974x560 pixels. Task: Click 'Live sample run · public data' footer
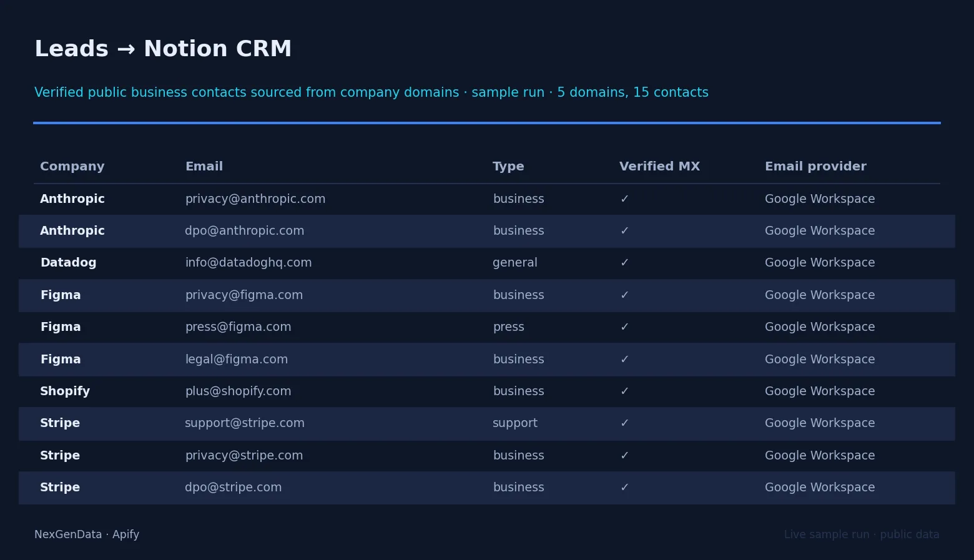(862, 534)
